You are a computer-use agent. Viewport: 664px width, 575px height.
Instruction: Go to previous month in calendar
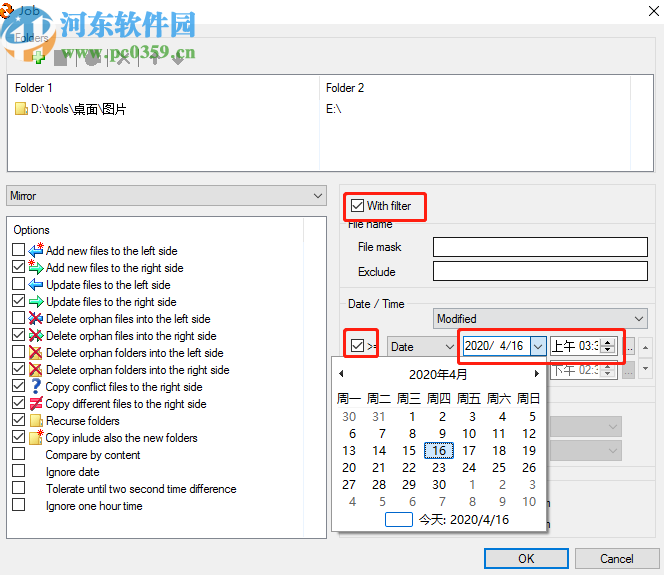[341, 373]
